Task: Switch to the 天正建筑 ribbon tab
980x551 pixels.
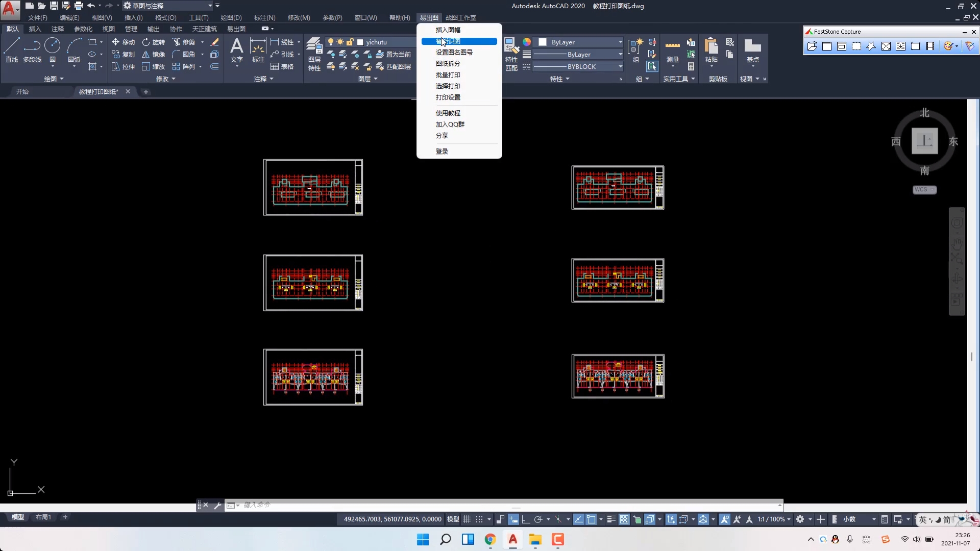Action: [204, 29]
